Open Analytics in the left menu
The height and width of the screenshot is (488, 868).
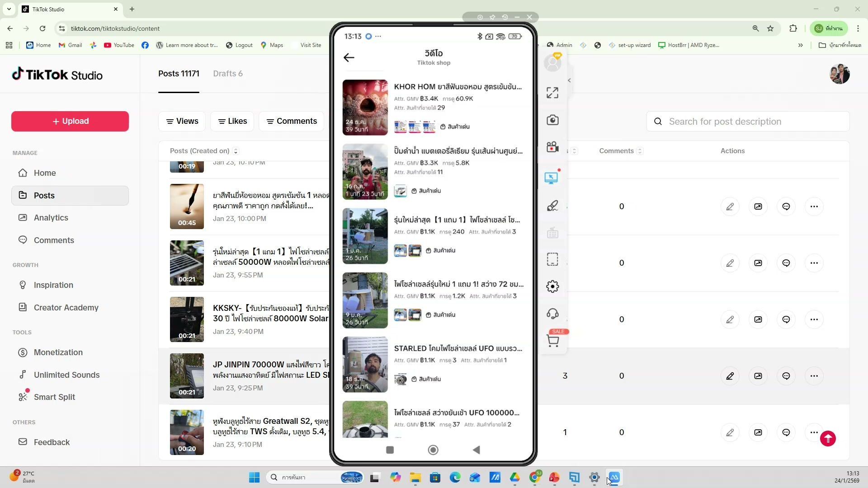pos(51,218)
